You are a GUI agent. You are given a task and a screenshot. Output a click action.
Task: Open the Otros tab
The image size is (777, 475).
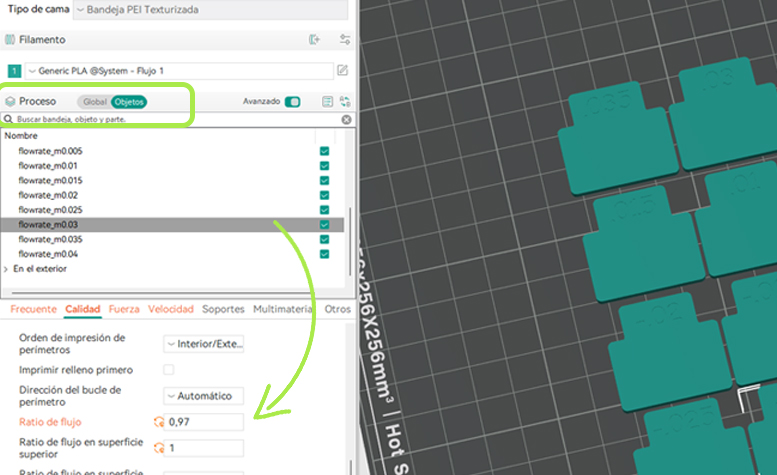tap(337, 309)
